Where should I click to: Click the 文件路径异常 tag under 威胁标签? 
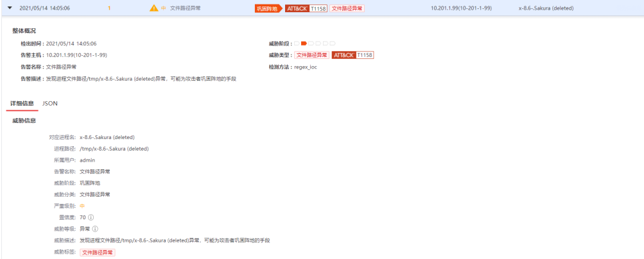(x=97, y=253)
